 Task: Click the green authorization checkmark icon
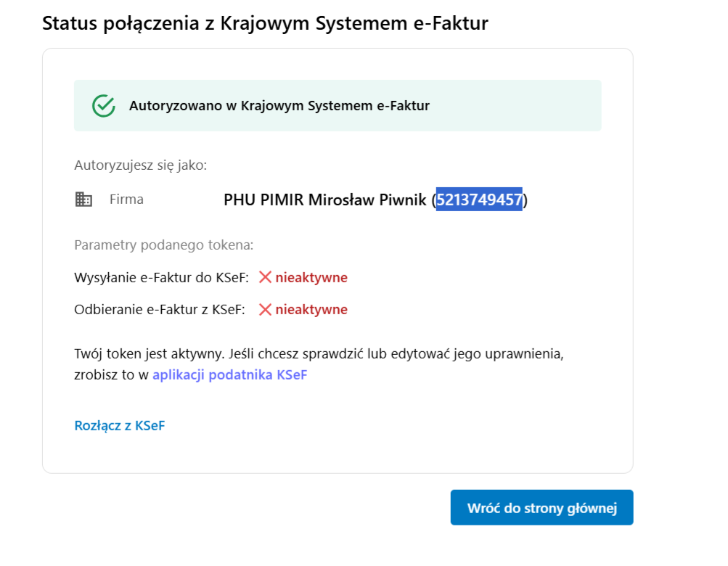[x=104, y=106]
